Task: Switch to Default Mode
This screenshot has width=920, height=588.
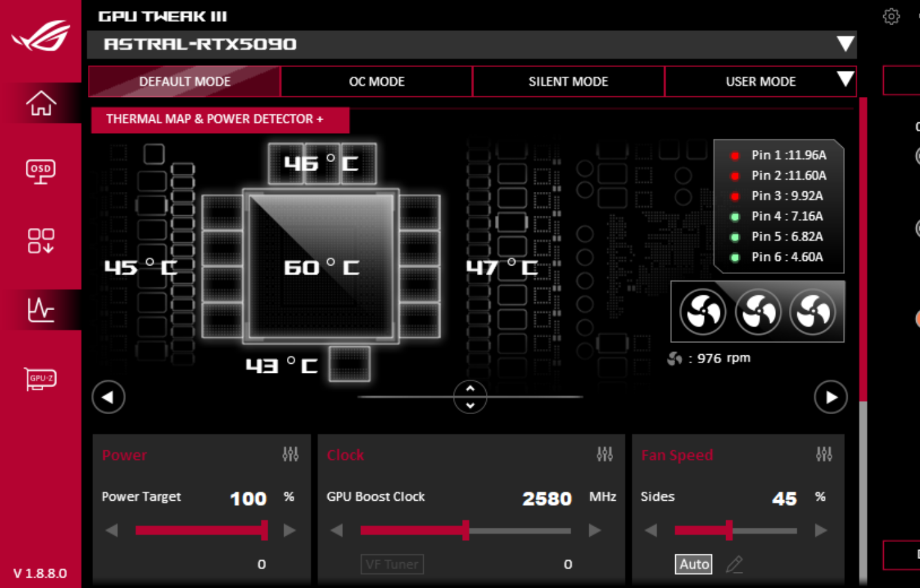Action: point(185,81)
